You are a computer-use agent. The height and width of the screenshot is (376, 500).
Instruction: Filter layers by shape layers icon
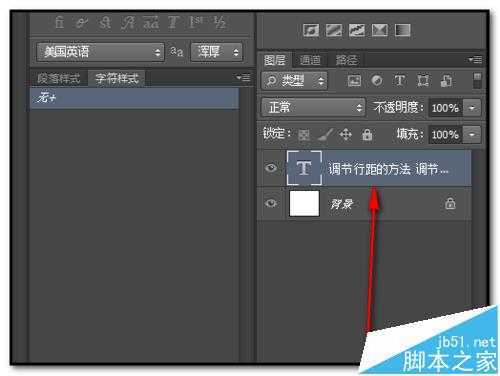[423, 81]
